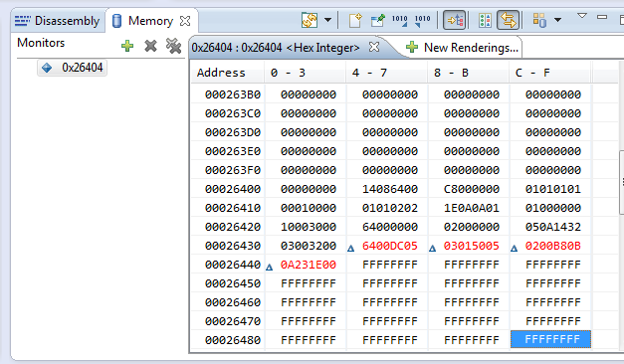Click the 1010 icon with right-pointing arrow

399,20
